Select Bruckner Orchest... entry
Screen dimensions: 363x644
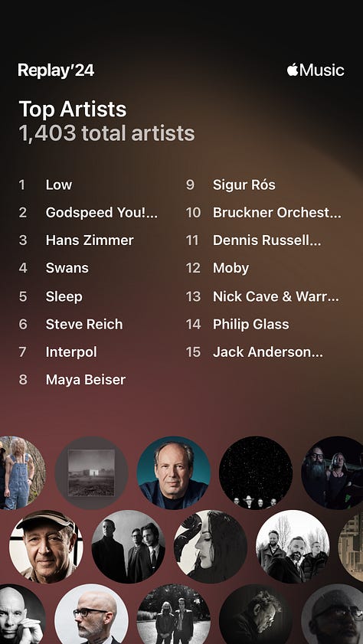276,212
